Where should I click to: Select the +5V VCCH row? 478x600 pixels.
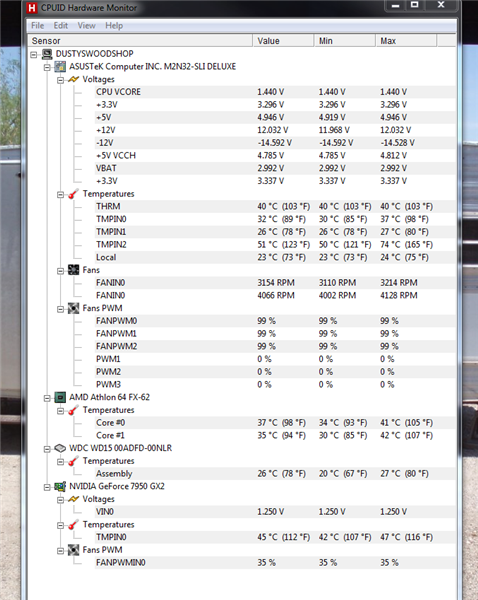275,155
